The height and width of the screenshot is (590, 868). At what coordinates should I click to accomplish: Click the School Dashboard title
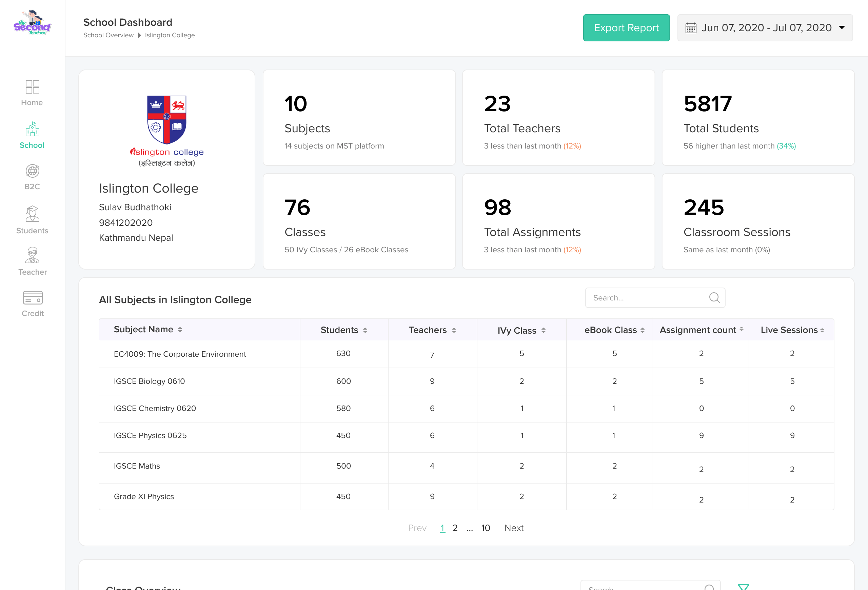(128, 22)
